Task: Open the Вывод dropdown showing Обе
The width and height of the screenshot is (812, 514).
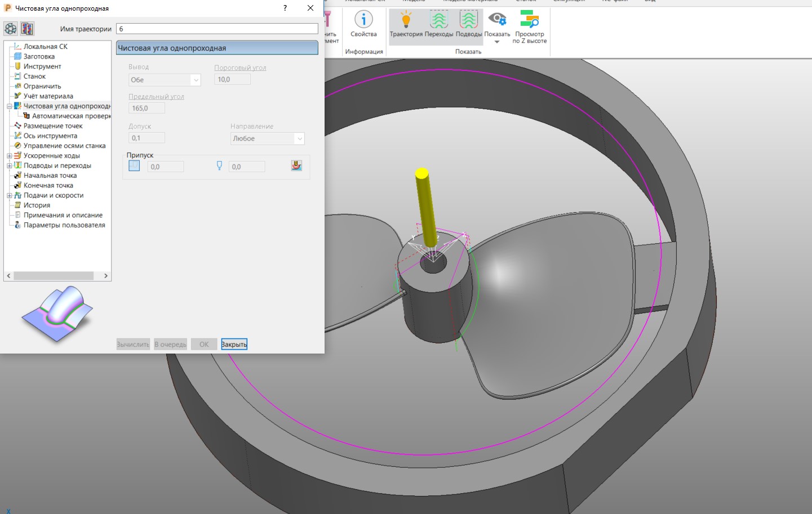Action: point(165,80)
